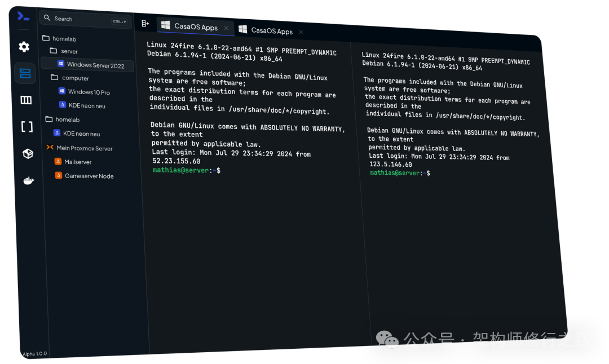Screen dimensions: 609x364
Task: Collapse the homelab folder containing server
Action: click(64, 39)
